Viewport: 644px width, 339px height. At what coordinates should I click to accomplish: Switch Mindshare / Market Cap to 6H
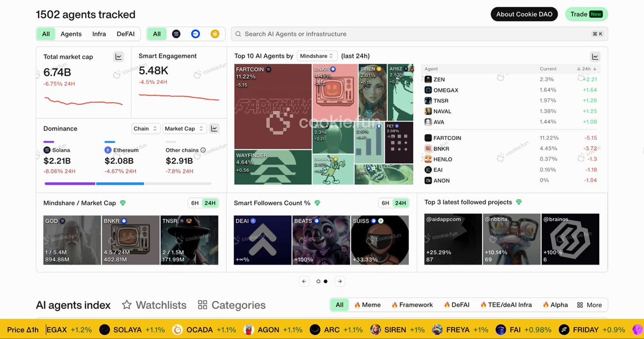pyautogui.click(x=195, y=203)
